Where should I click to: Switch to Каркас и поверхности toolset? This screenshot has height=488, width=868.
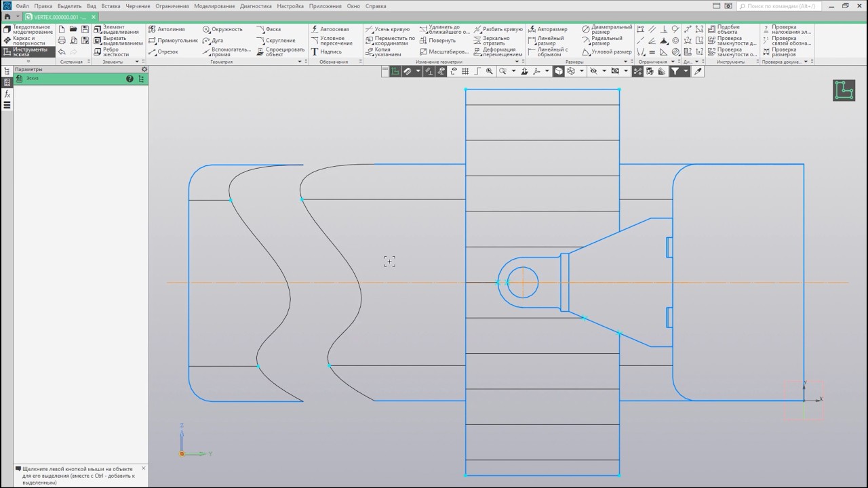tap(24, 41)
